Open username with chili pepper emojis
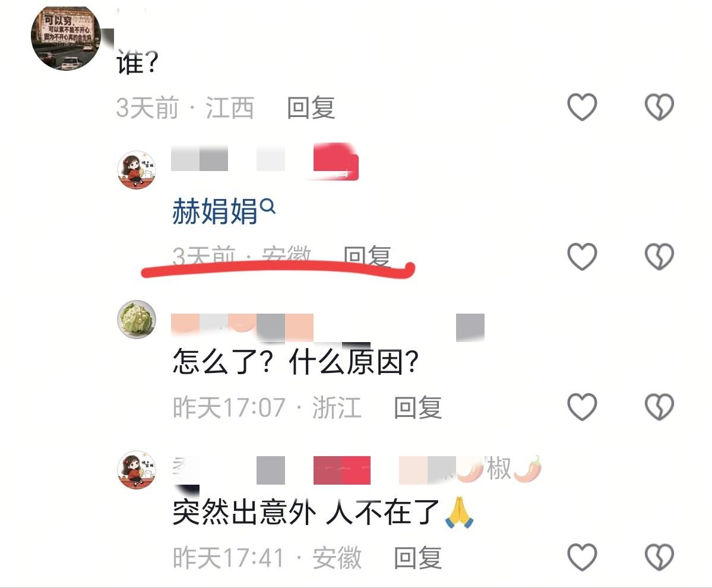This screenshot has width=712, height=588. (357, 470)
